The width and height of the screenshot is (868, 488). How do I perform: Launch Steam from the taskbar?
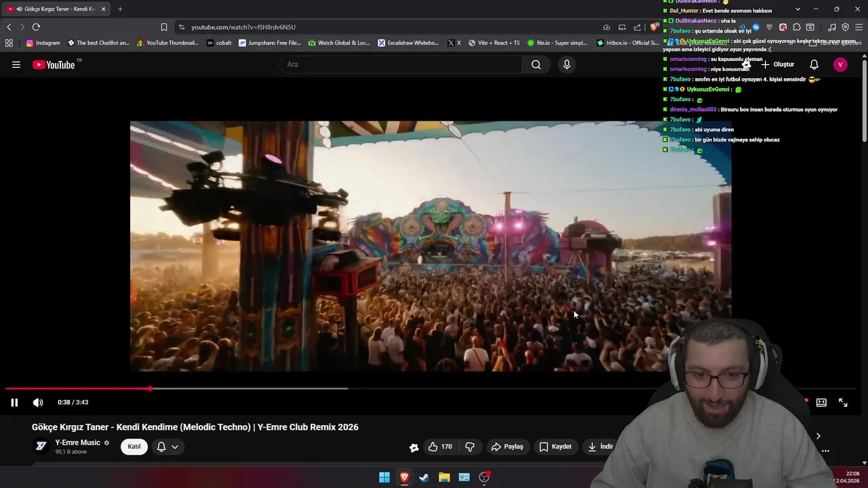click(424, 477)
